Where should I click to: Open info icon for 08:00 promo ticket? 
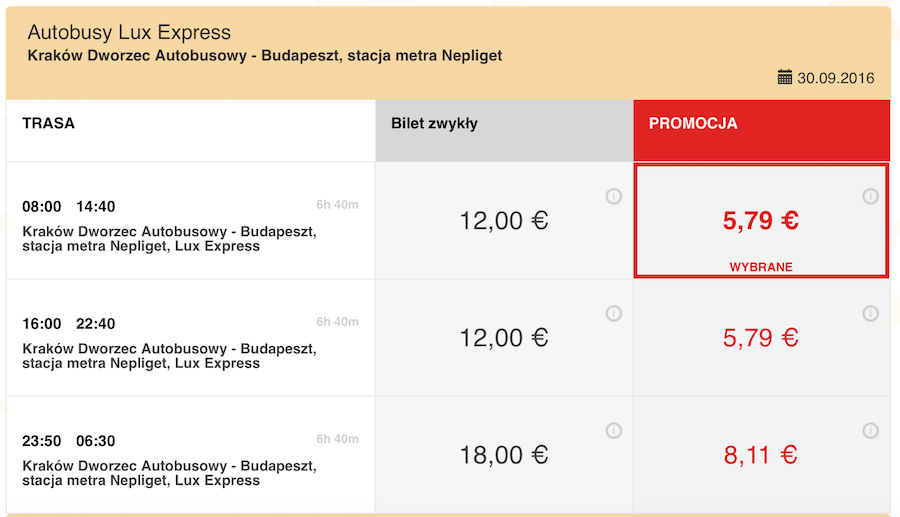pyautogui.click(x=870, y=197)
